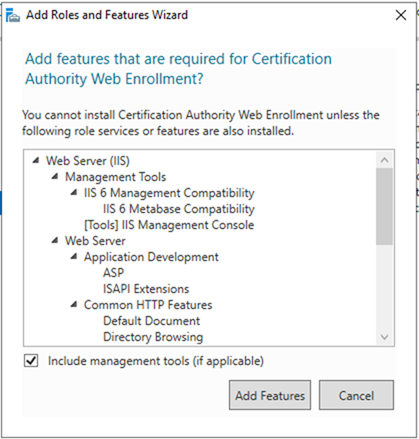Click the wizard icon in title bar
Viewport: 419px width, 439px height.
13,15
